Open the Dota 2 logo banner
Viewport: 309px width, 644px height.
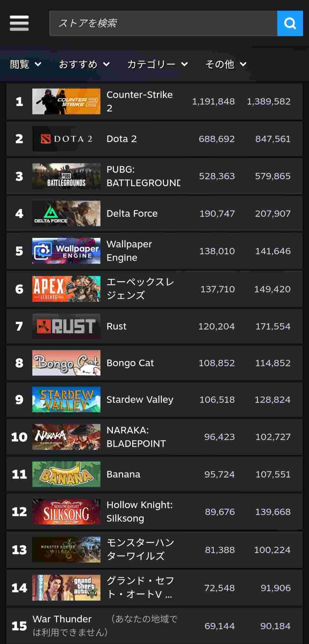[66, 139]
